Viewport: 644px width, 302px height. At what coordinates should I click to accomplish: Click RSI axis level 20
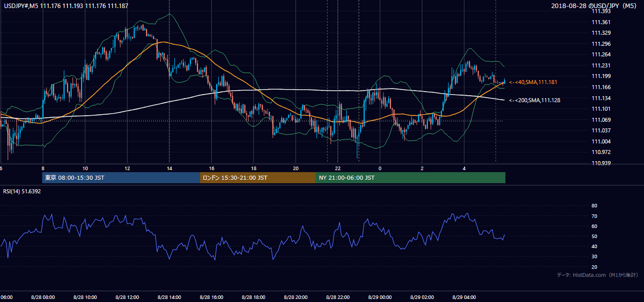[594, 267]
